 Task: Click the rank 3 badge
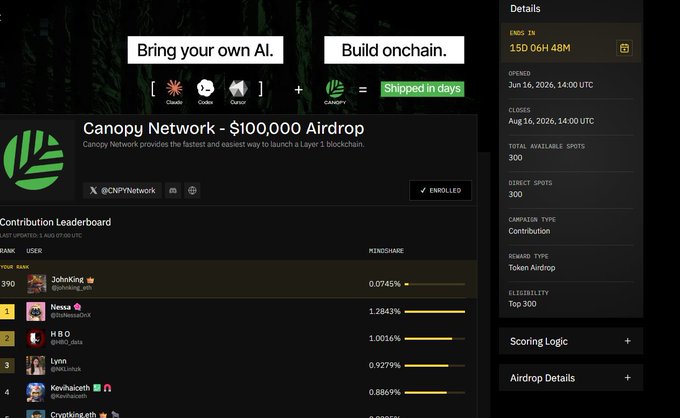pyautogui.click(x=7, y=365)
